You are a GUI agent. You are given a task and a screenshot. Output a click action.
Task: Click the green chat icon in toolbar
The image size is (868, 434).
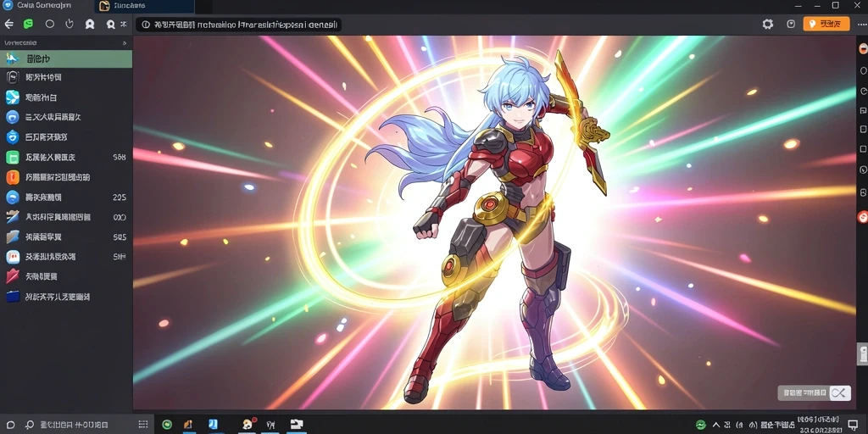[29, 25]
